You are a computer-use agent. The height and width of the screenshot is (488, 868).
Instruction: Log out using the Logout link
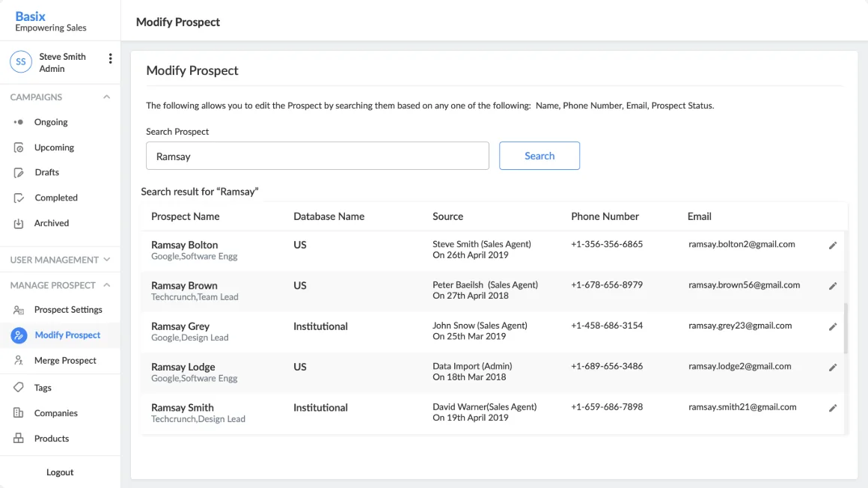(x=60, y=472)
